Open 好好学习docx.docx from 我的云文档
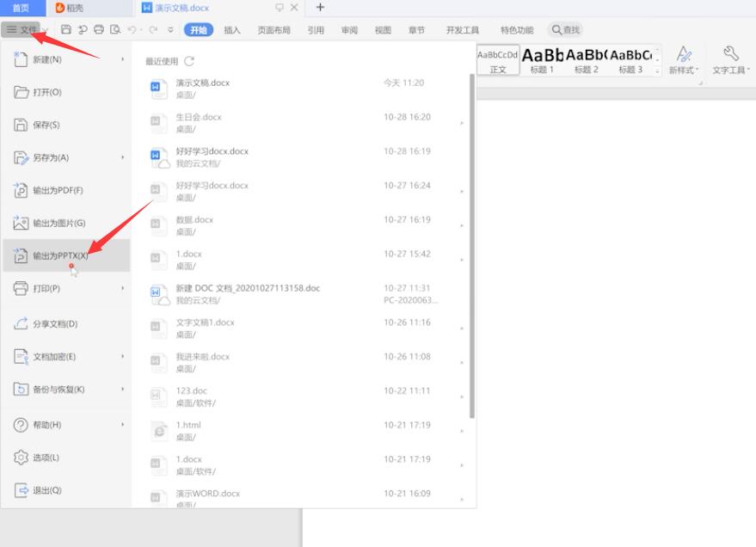Image resolution: width=756 pixels, height=547 pixels. click(305, 157)
